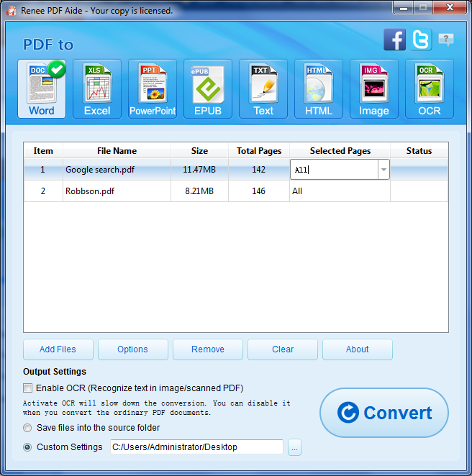
Task: Enable OCR text recognition checkbox
Action: pyautogui.click(x=28, y=388)
